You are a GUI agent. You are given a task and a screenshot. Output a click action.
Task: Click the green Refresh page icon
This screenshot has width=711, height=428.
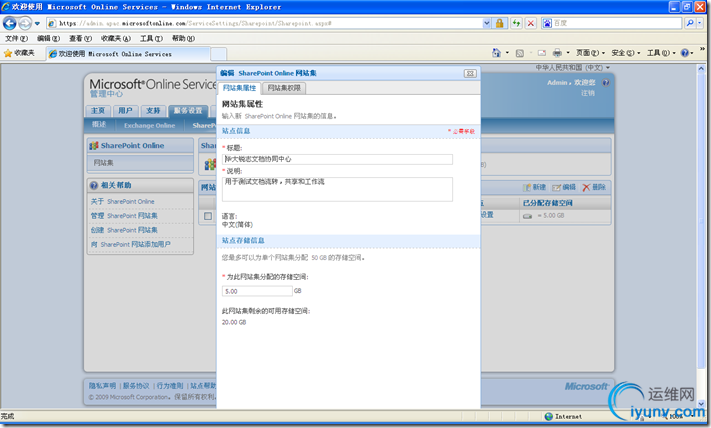(516, 23)
